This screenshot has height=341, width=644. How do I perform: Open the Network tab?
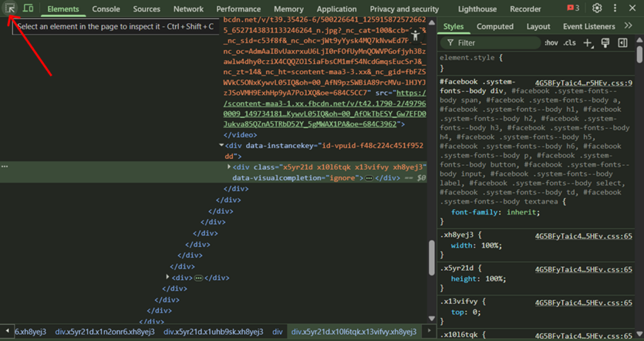[x=189, y=9]
